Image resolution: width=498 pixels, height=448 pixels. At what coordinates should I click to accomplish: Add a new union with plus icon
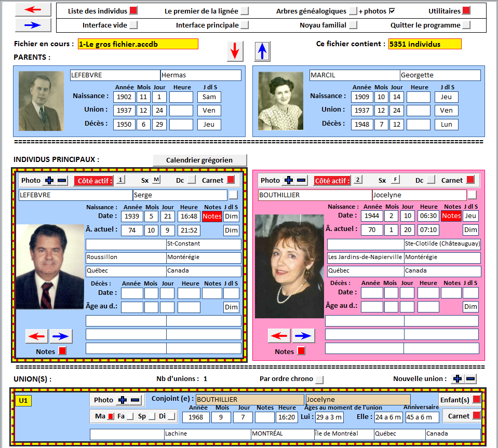(x=457, y=378)
